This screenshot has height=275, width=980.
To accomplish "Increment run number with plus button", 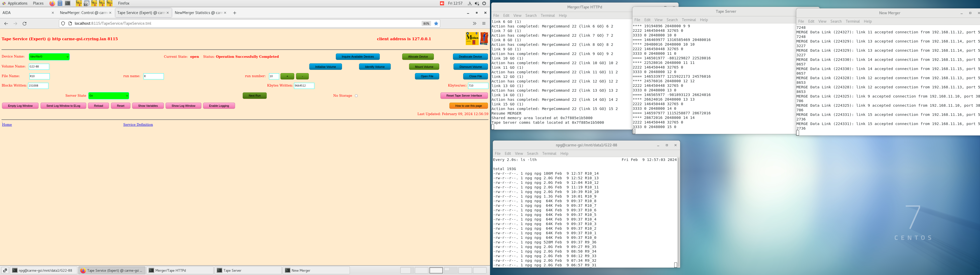I will tap(287, 76).
